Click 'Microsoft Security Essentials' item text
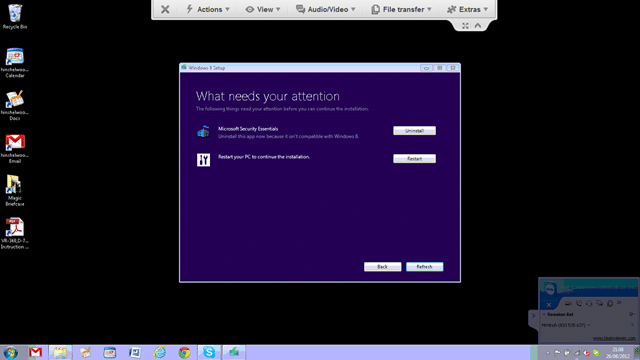This screenshot has height=360, width=640. coord(248,129)
